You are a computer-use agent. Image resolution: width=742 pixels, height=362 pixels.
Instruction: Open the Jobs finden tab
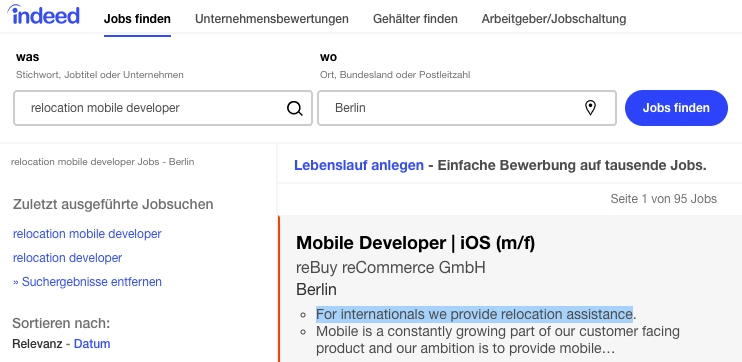[x=137, y=19]
